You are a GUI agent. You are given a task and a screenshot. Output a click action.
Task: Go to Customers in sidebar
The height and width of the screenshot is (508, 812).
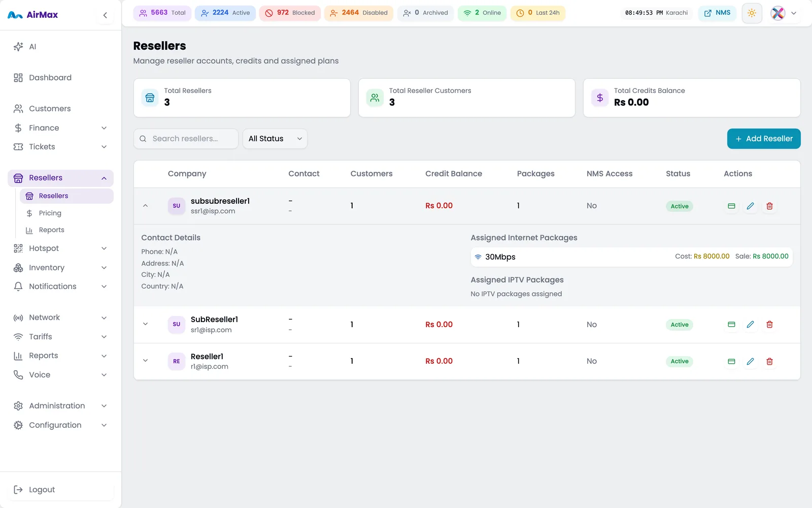(60, 109)
